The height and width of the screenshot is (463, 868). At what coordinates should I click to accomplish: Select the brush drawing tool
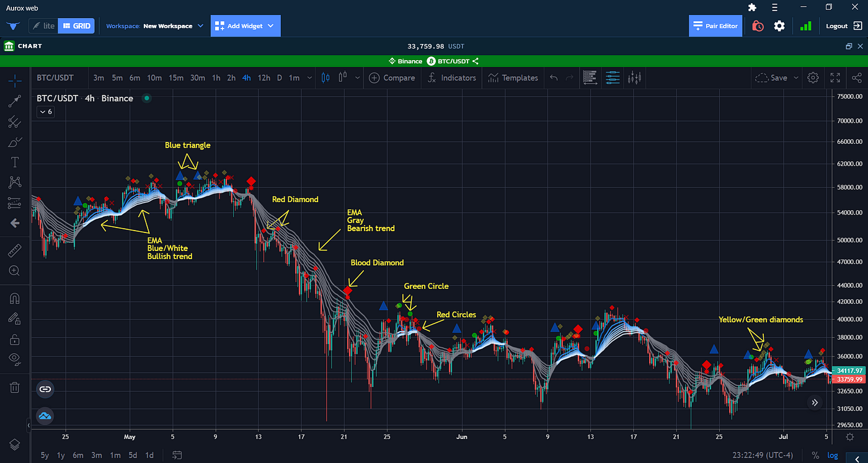click(15, 142)
